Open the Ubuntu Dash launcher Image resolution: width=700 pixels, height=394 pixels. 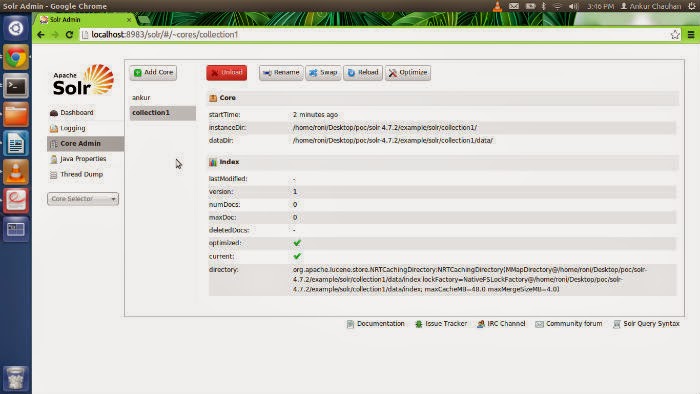[x=16, y=28]
